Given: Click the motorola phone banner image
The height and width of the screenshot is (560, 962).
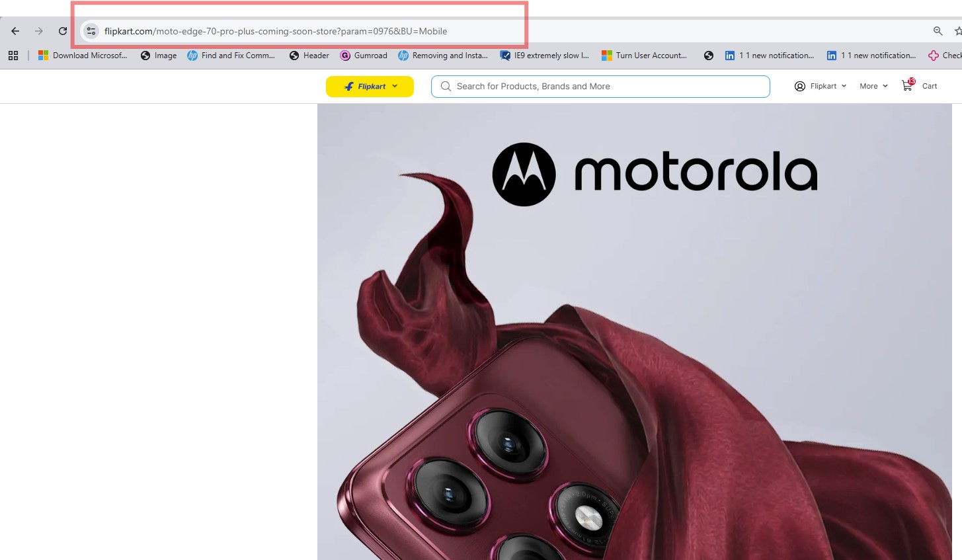Looking at the screenshot, I should tap(635, 332).
